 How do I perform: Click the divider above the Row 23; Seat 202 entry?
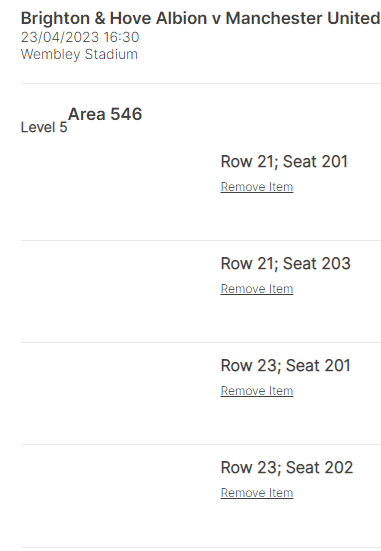coord(201,444)
